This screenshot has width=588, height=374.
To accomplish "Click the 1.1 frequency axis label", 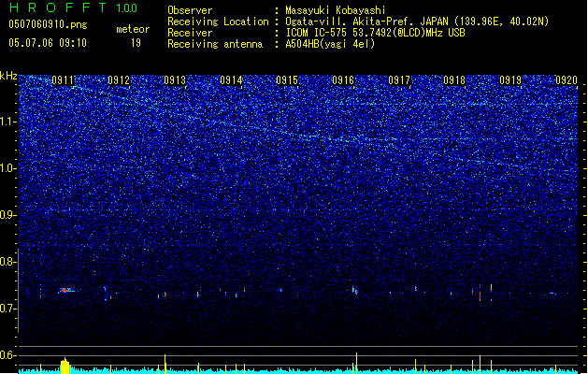I will 8,122.
